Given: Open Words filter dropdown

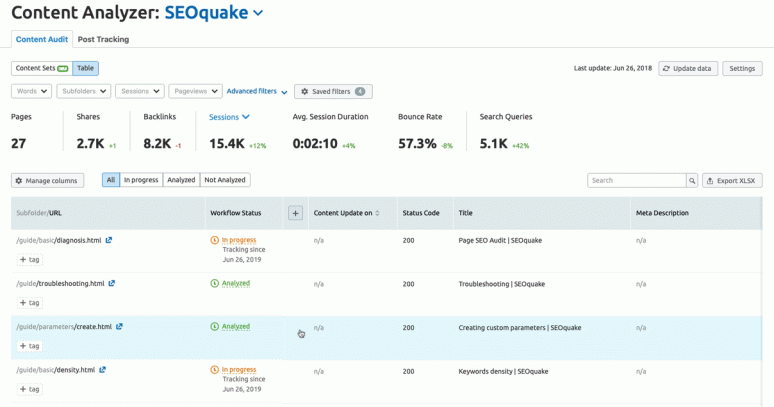Looking at the screenshot, I should point(32,91).
